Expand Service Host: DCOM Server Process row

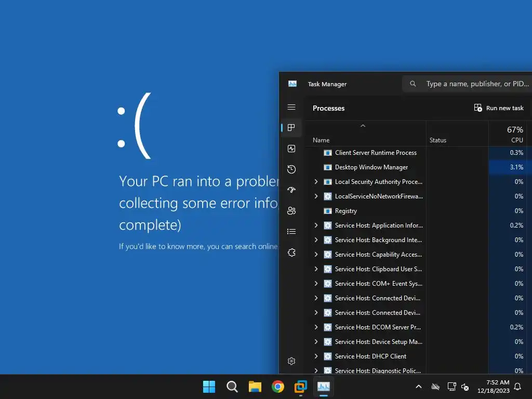(316, 327)
